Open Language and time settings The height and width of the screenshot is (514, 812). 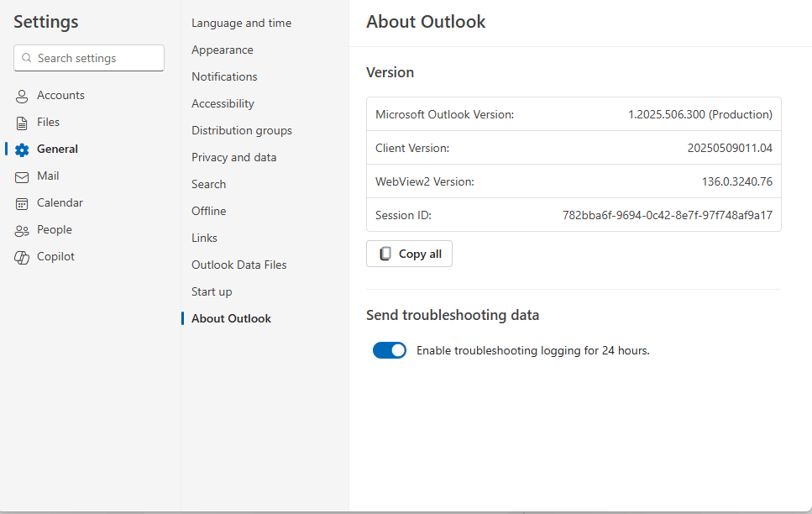[x=242, y=23]
